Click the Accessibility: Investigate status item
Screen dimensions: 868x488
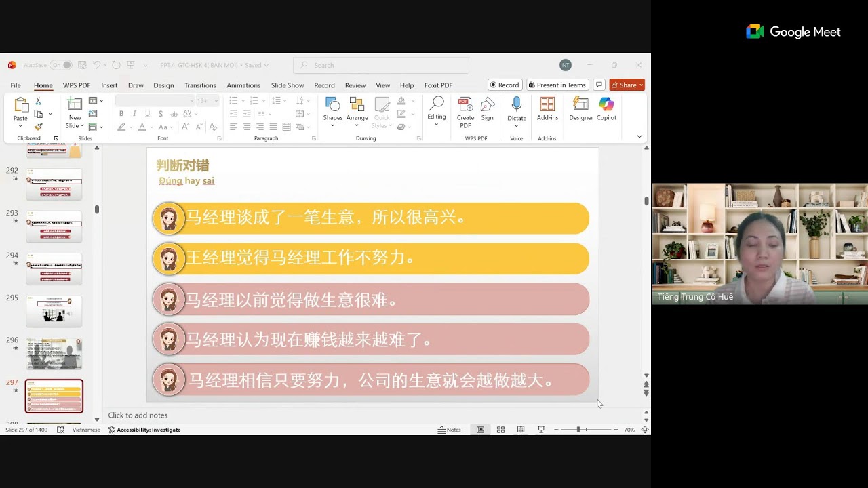(144, 430)
